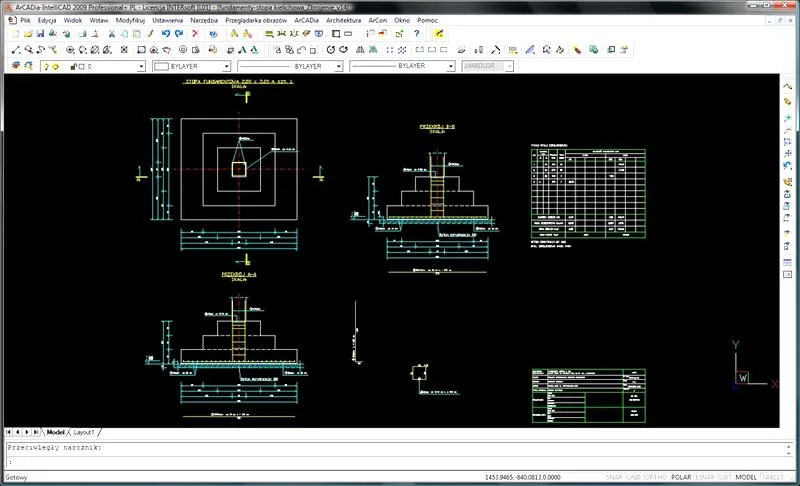The image size is (800, 486).
Task: Open the Plik menu
Action: [26, 20]
